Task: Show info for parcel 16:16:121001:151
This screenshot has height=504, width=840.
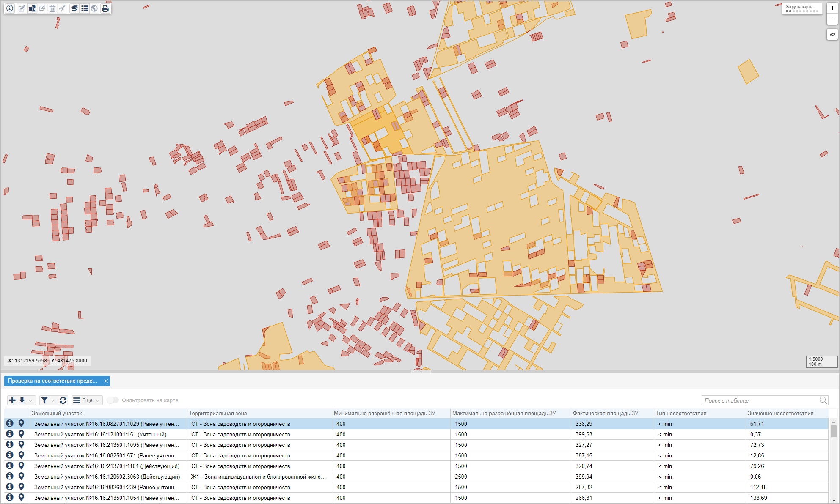Action: coord(10,434)
